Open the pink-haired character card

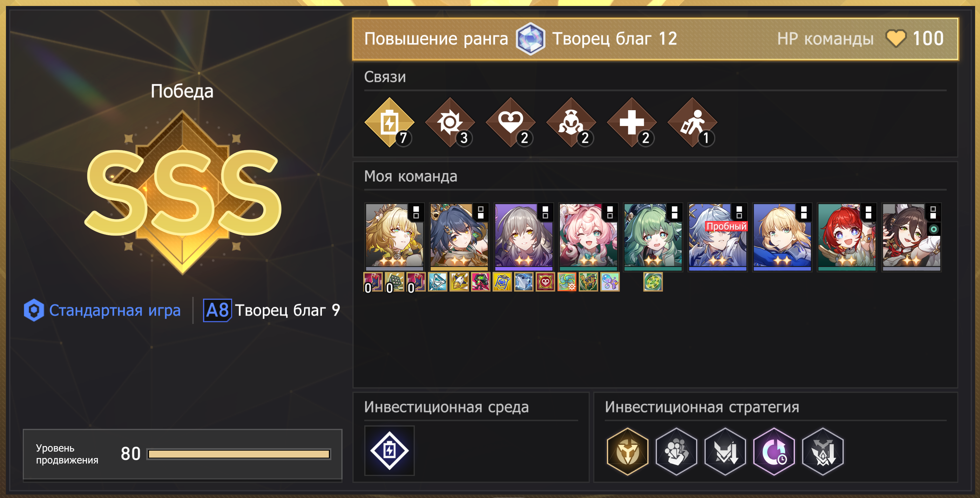coord(588,237)
